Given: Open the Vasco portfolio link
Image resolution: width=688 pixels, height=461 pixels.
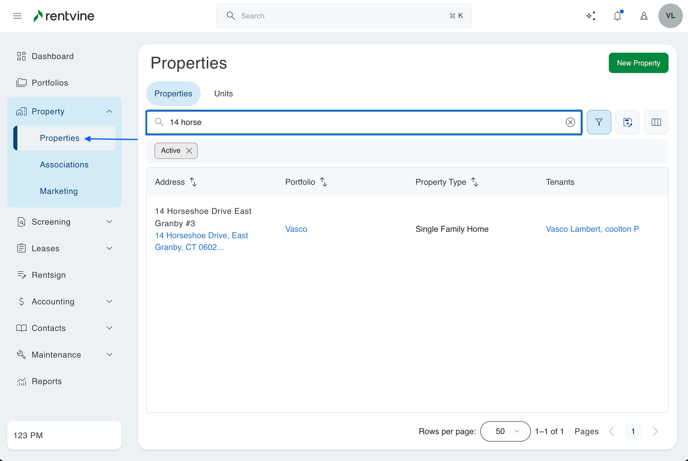Looking at the screenshot, I should (x=296, y=229).
